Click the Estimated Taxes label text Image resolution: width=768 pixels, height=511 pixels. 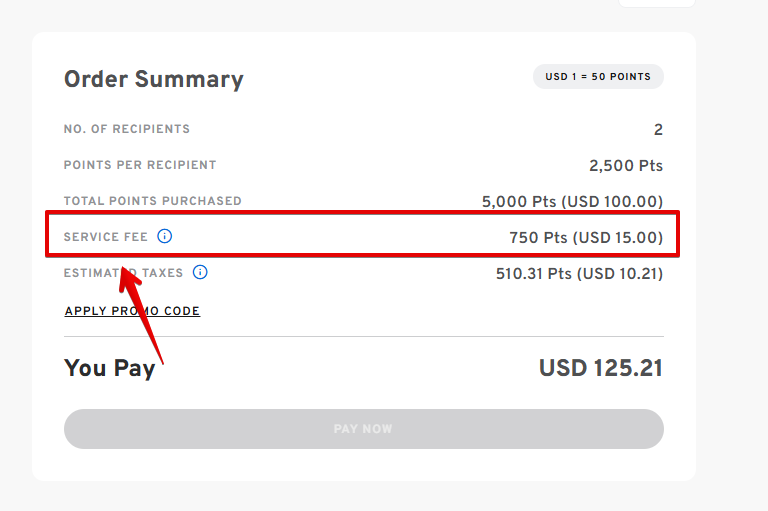point(123,272)
